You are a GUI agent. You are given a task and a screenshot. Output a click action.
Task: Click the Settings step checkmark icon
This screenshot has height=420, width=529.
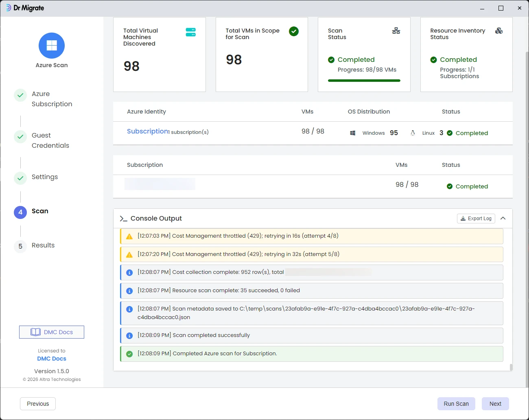(20, 178)
